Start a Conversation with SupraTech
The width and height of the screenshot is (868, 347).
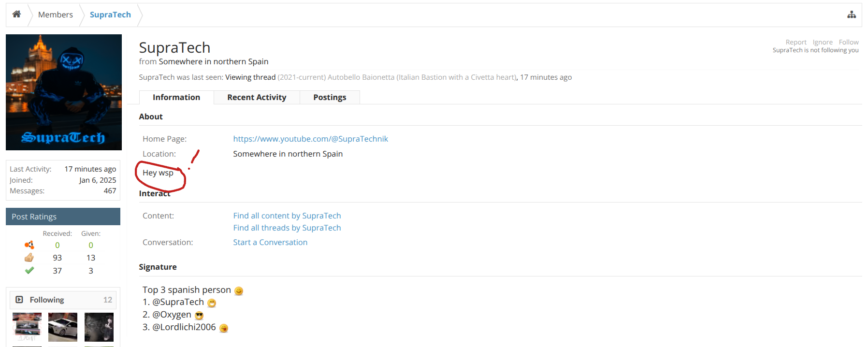pos(270,242)
